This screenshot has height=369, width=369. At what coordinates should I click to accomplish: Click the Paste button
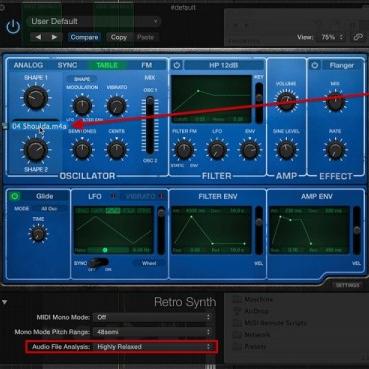[x=145, y=37]
